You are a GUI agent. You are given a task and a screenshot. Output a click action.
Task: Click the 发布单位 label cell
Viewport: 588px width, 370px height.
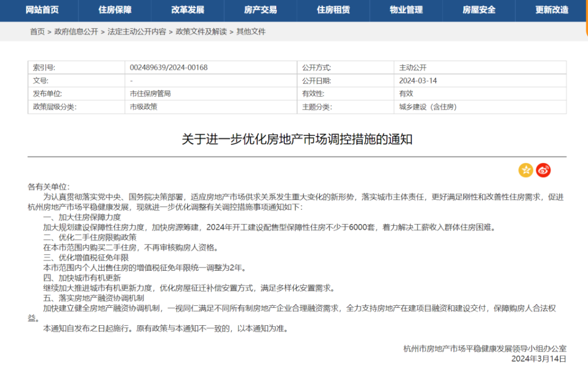77,93
